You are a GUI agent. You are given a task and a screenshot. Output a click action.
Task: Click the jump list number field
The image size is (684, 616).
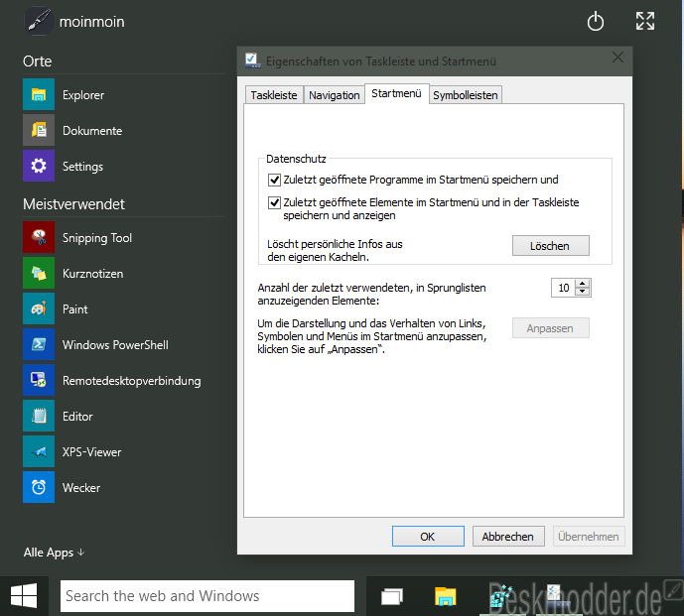click(x=563, y=288)
